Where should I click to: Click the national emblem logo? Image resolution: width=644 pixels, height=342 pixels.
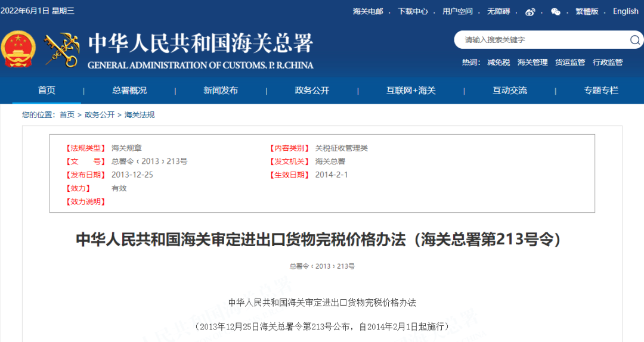point(18,49)
